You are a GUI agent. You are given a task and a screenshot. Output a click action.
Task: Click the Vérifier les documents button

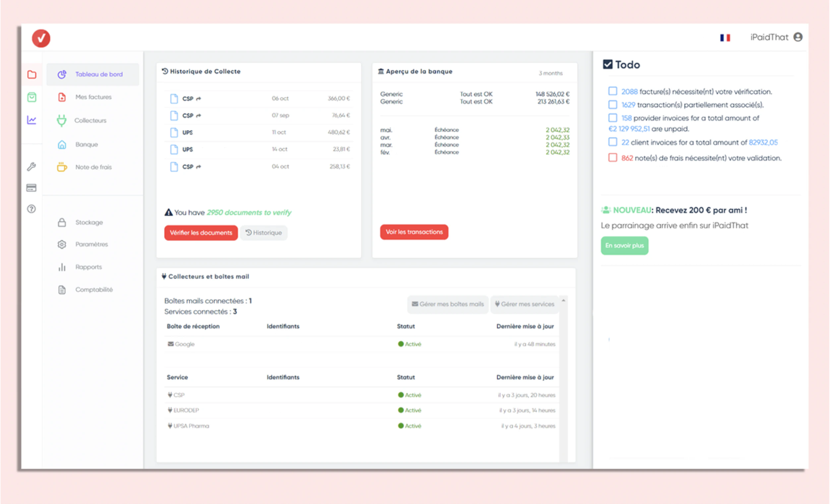[x=201, y=233]
